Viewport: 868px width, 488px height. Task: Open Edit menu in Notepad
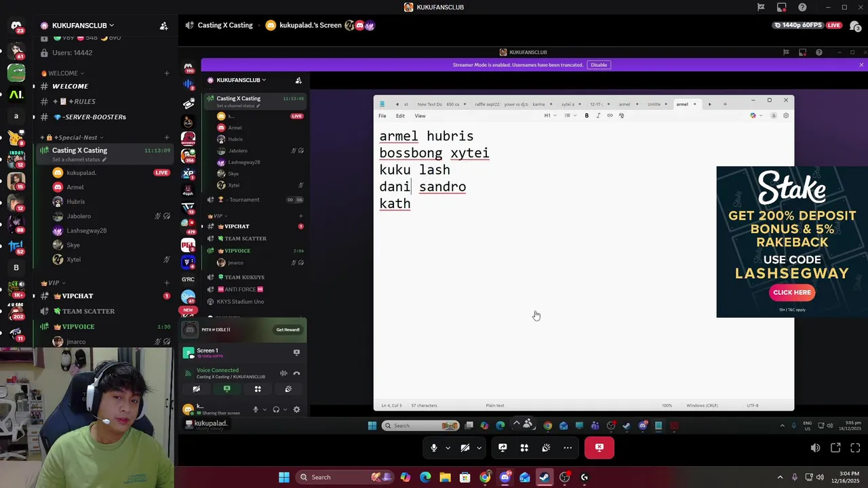coord(401,116)
